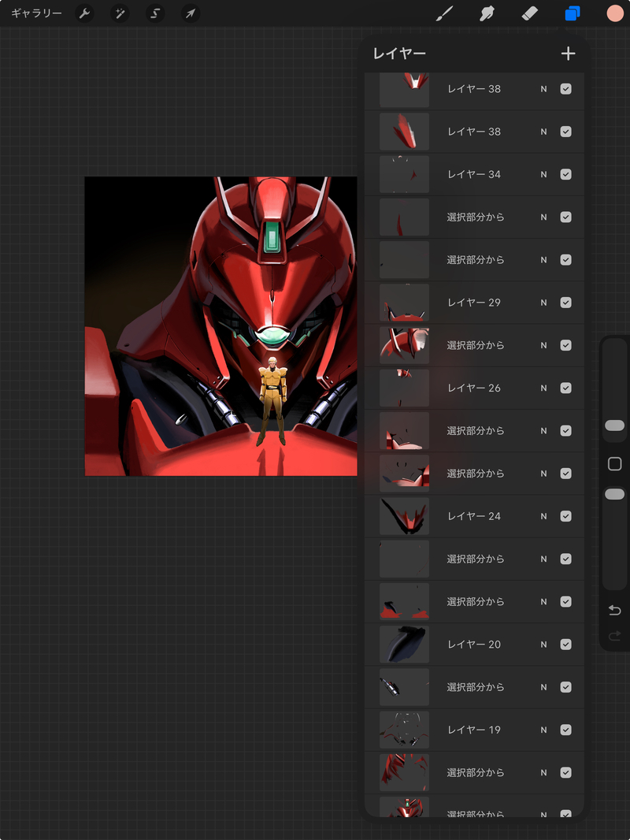
Task: Tap the レイヤー 26 thumbnail
Action: 404,388
